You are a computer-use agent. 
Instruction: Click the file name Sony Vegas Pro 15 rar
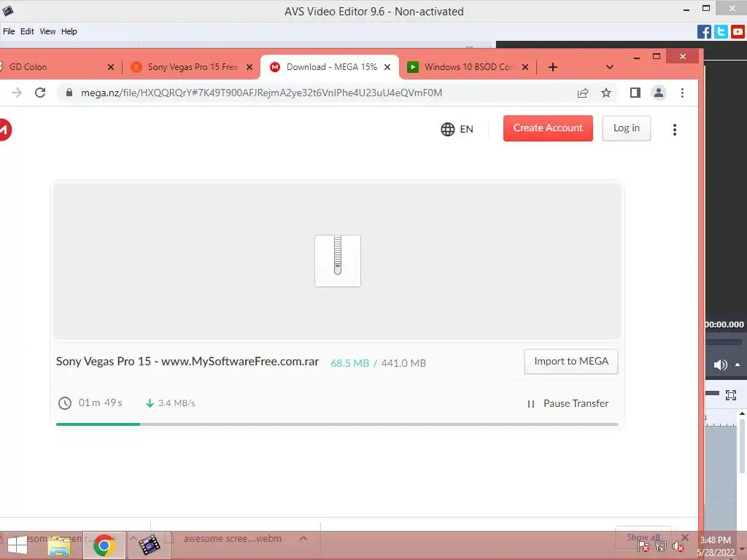pos(187,362)
